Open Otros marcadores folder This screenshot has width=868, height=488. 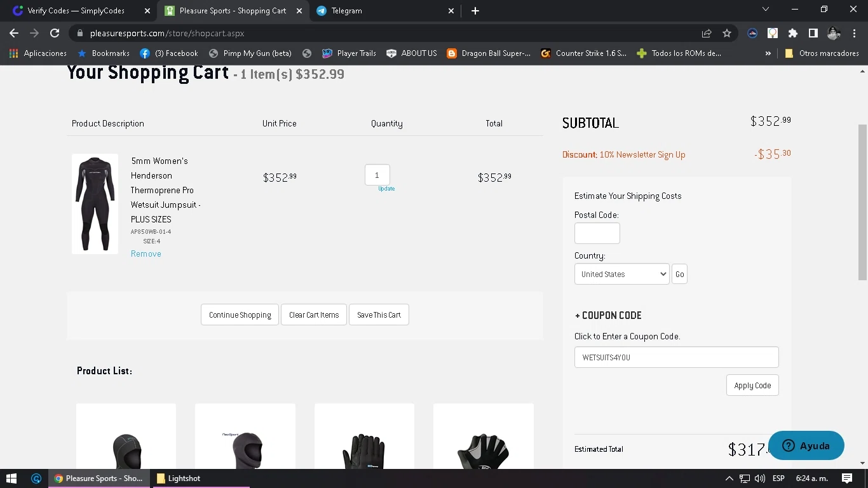[x=822, y=53]
